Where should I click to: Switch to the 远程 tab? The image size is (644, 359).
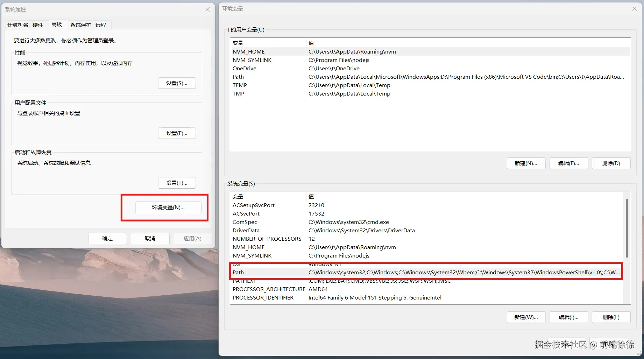101,25
